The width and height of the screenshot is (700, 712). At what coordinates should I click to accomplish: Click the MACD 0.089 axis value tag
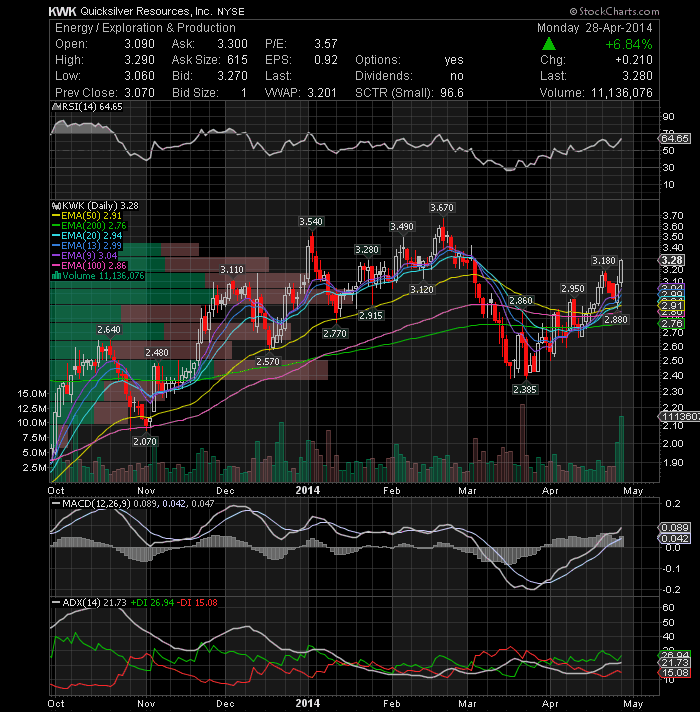click(674, 527)
